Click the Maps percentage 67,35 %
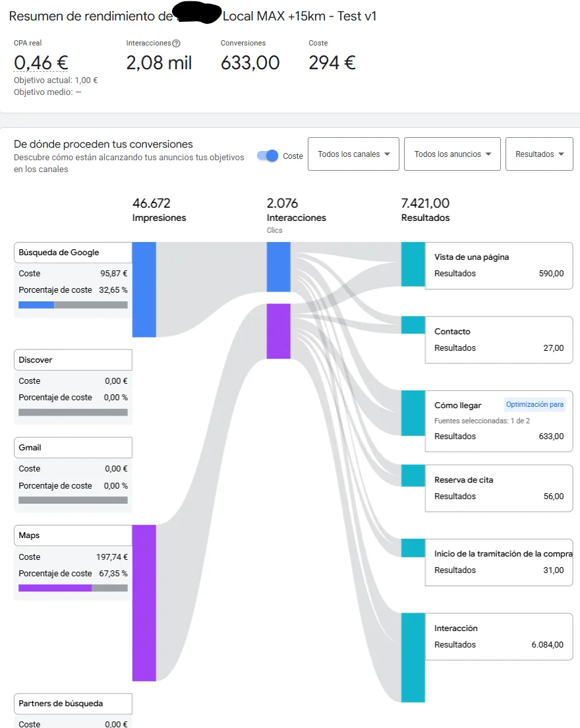This screenshot has width=580, height=728. (x=113, y=574)
